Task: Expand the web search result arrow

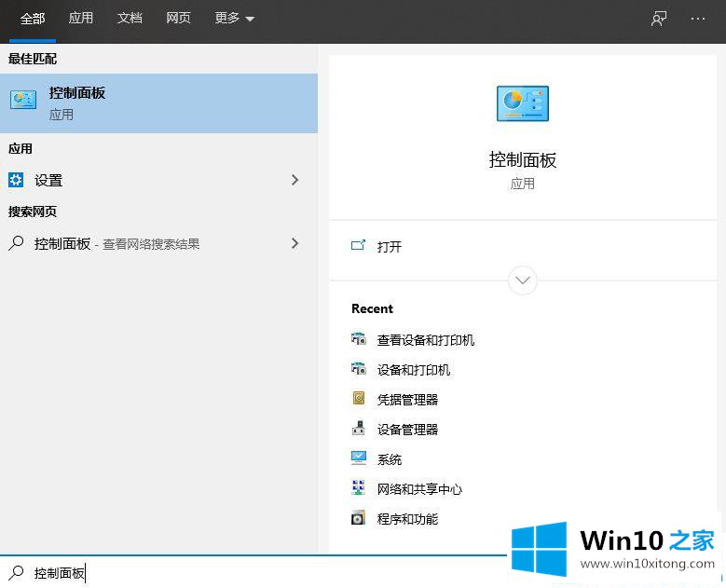Action: pyautogui.click(x=295, y=243)
